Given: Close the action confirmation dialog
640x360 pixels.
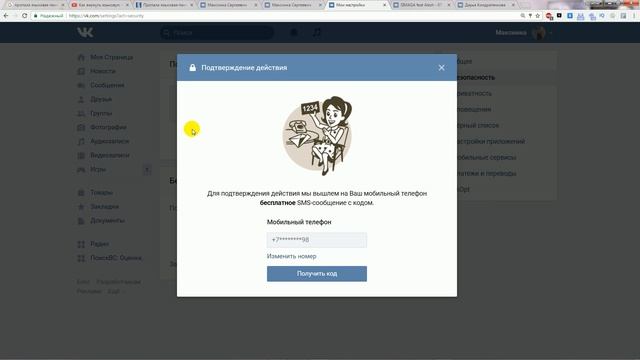Looking at the screenshot, I should tap(441, 68).
